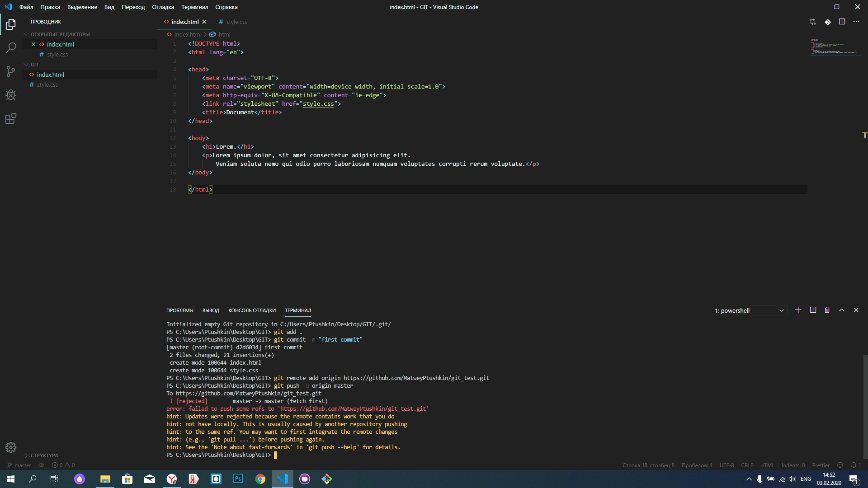Click cursor position Строка 18, столбец 8
Viewport: 868px width, 488px height.
click(648, 465)
